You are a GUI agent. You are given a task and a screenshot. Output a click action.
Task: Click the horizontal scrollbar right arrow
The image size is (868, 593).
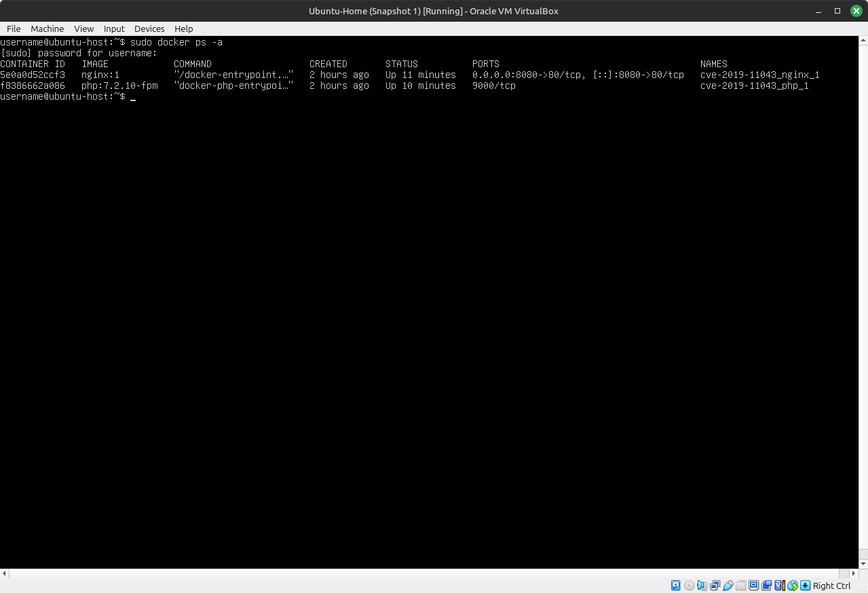point(854,573)
